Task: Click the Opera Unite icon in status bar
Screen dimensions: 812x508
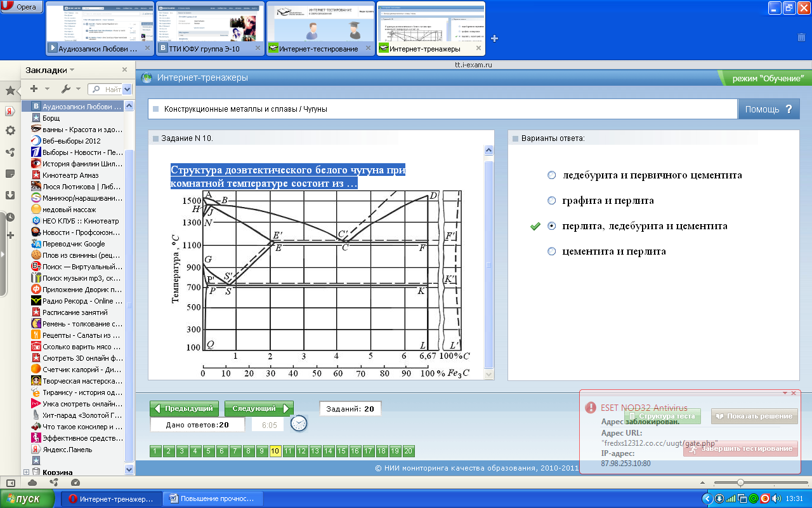Action: point(54,483)
